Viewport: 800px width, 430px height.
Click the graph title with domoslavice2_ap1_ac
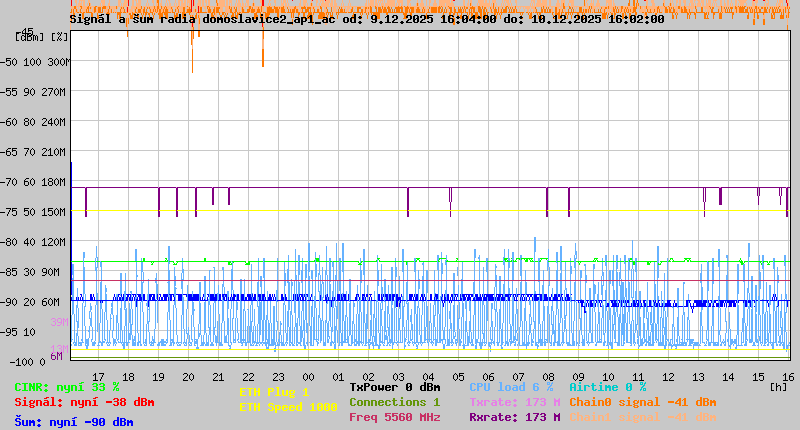coord(367,19)
